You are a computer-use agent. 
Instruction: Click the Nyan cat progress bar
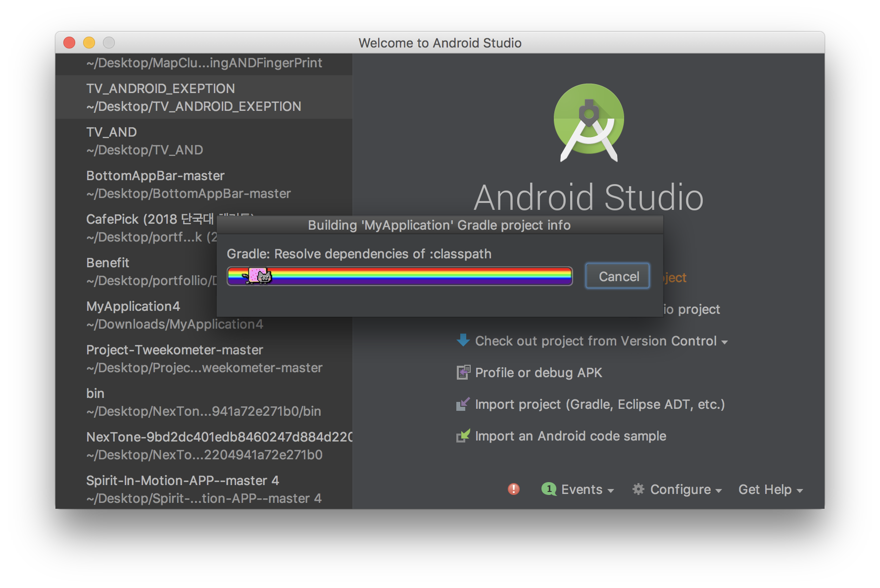(400, 276)
